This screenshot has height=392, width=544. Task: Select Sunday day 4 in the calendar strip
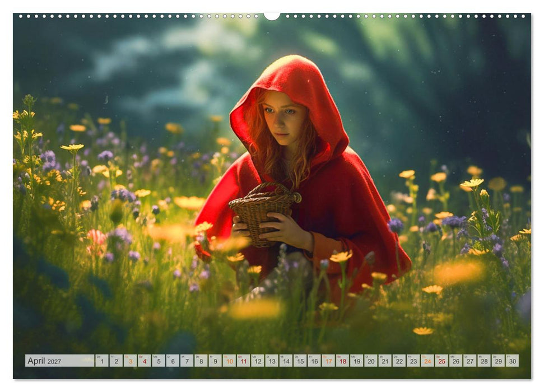tap(145, 361)
